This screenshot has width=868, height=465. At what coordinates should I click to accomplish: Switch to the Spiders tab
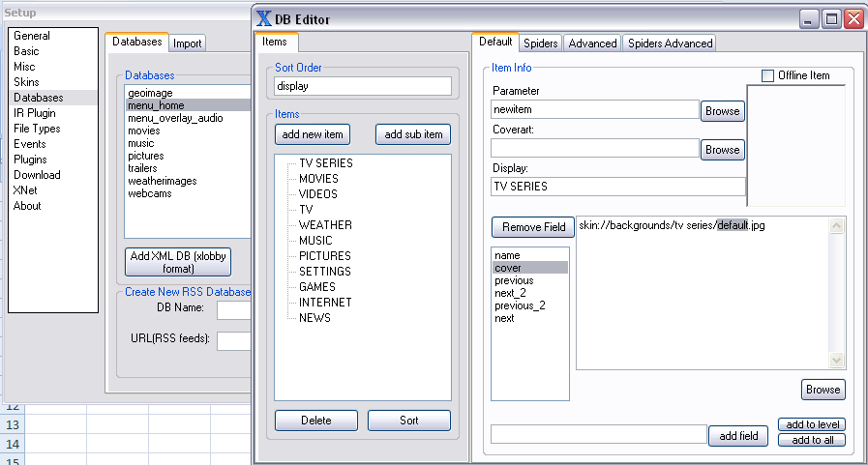pyautogui.click(x=540, y=44)
